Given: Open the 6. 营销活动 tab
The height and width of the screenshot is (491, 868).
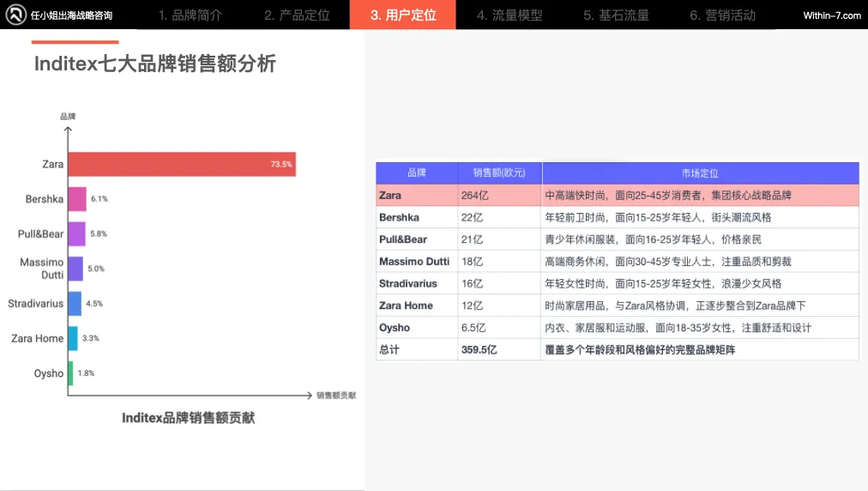Looking at the screenshot, I should tap(722, 15).
